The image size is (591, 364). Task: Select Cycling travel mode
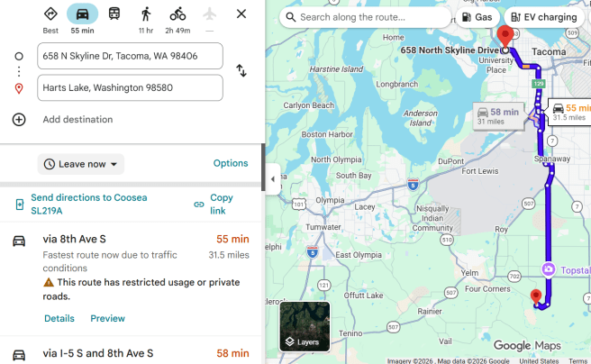coord(177,14)
